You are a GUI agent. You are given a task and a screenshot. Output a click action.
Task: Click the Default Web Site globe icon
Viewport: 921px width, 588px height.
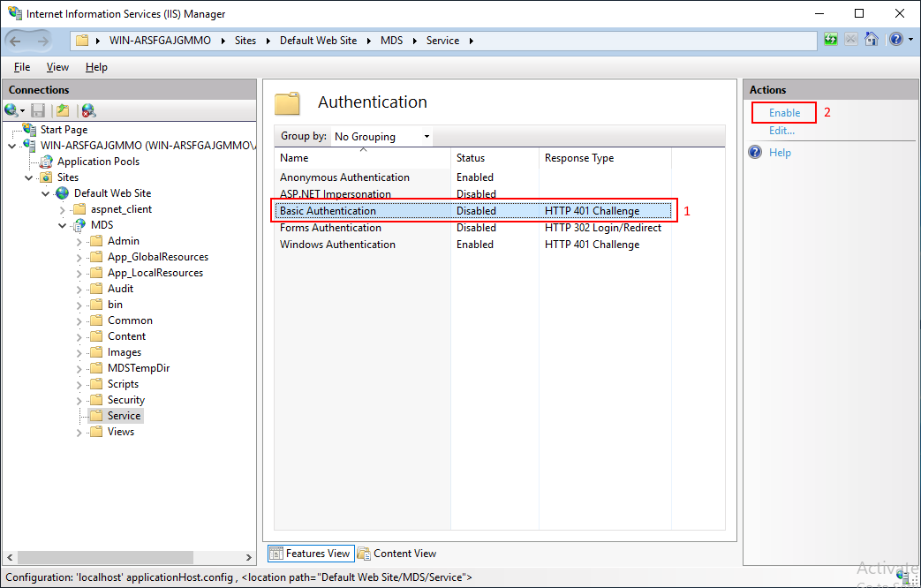(x=63, y=193)
